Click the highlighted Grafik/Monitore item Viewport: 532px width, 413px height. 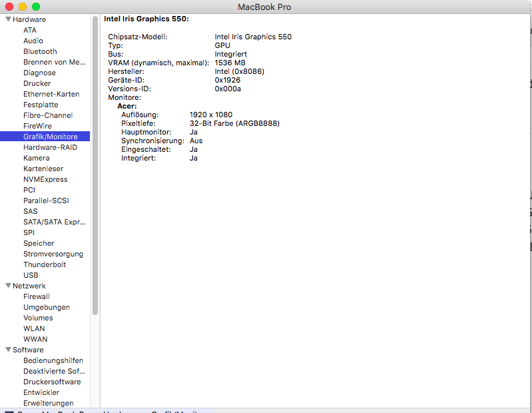[x=50, y=137]
